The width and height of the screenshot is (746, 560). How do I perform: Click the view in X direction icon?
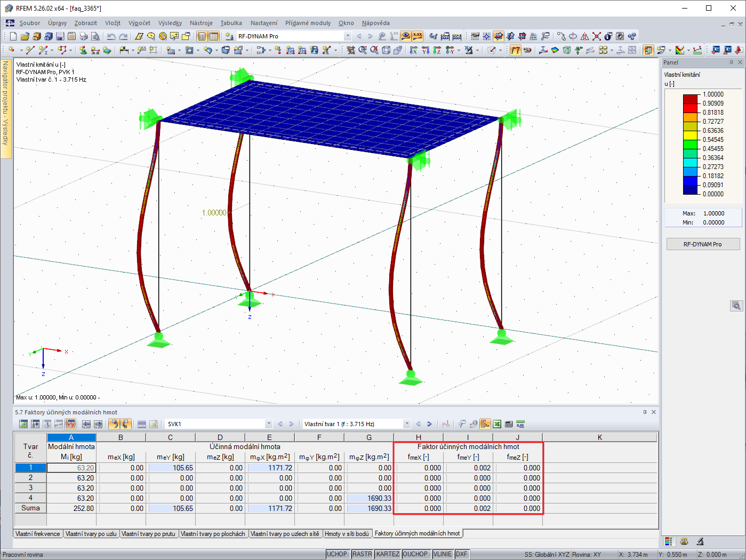[414, 50]
